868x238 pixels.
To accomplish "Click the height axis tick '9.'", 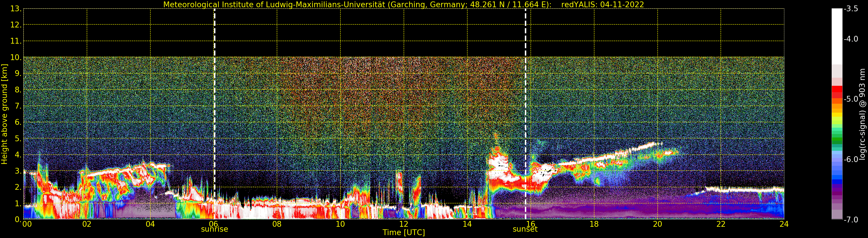I will point(18,74).
